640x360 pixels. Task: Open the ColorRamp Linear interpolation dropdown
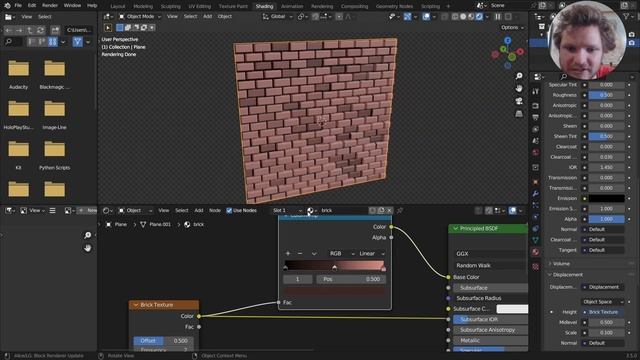click(x=371, y=253)
